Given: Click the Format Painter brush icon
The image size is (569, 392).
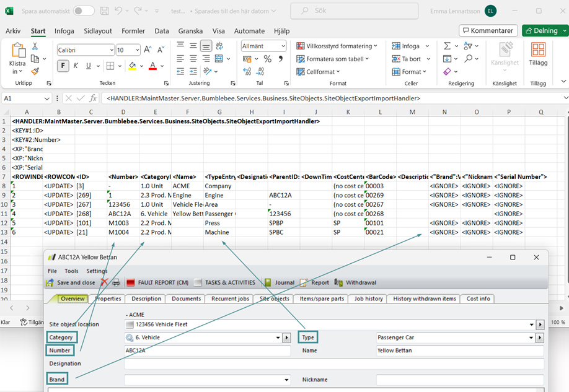Looking at the screenshot, I should coord(35,72).
